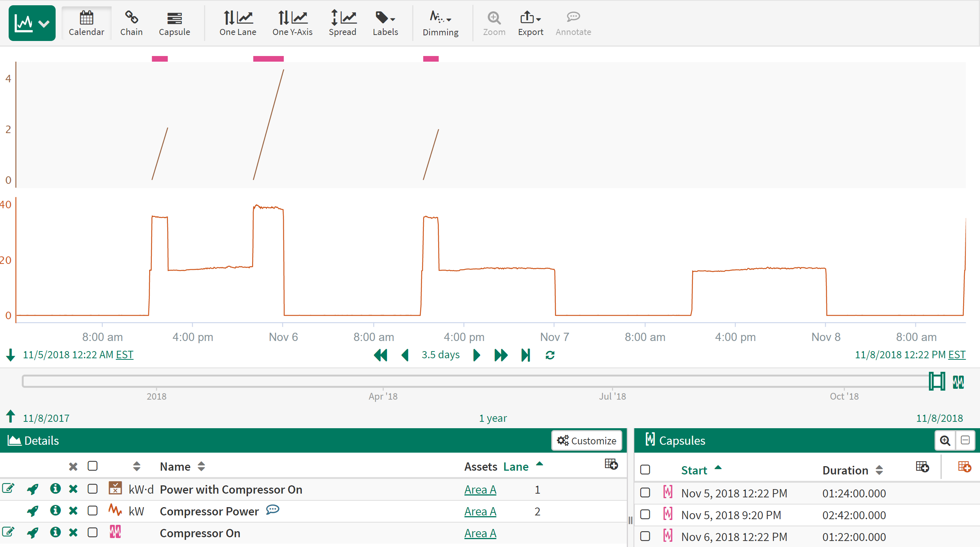Expand the Labels dropdown

coord(385,23)
